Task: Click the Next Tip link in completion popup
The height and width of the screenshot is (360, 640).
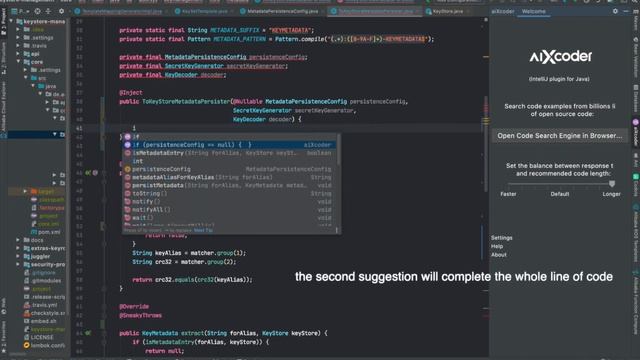Action: [x=203, y=230]
